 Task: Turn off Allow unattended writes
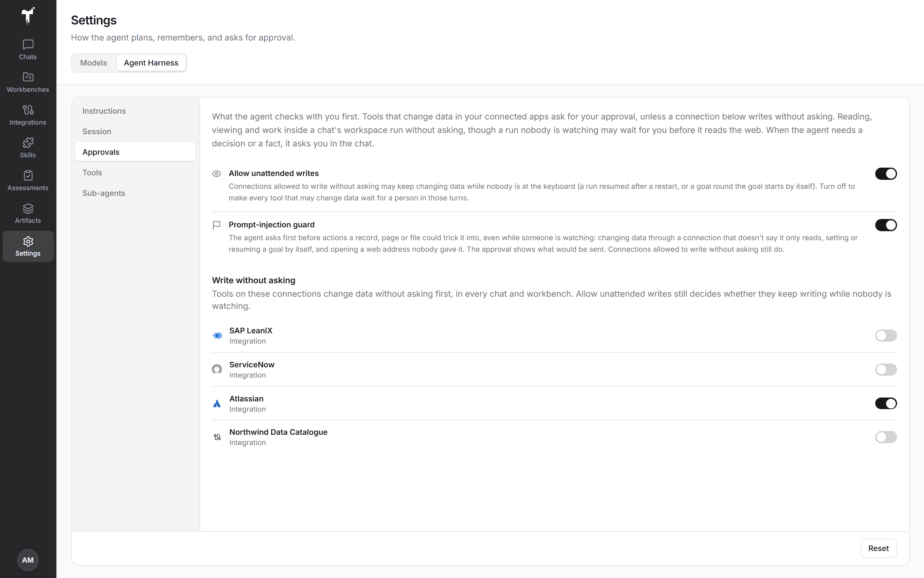pos(886,173)
